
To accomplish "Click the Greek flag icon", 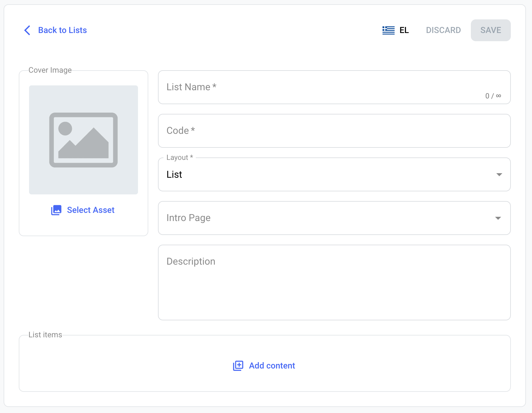I will (x=388, y=30).
